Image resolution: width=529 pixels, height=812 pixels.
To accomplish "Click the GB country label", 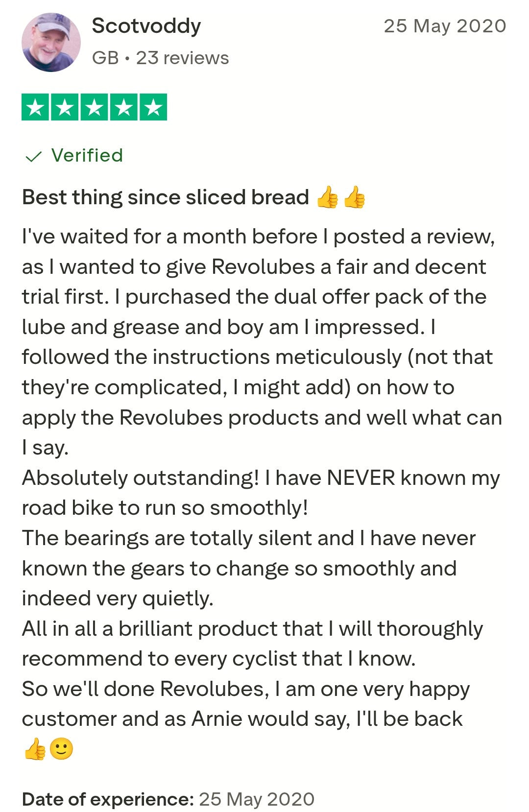I will (x=105, y=58).
